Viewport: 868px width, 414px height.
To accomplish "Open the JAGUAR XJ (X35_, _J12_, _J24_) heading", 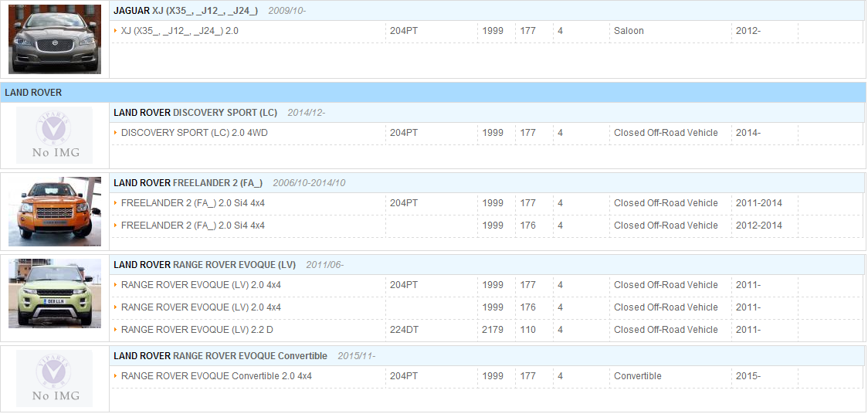I will pos(185,11).
